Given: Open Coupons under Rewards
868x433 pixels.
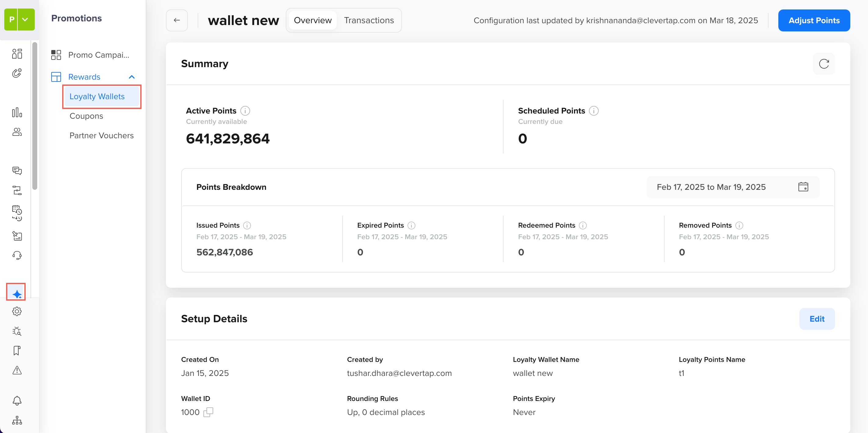Looking at the screenshot, I should point(86,116).
